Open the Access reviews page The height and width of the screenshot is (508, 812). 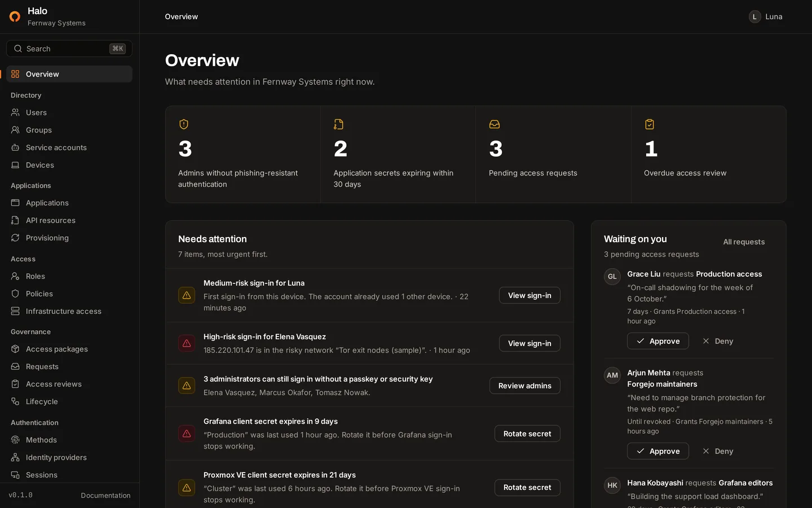[69, 384]
